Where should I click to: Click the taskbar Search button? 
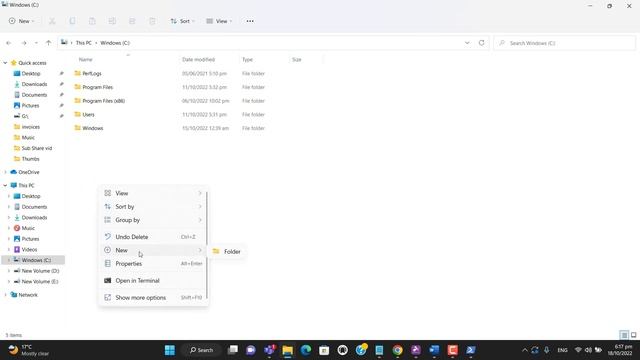pyautogui.click(x=201, y=350)
